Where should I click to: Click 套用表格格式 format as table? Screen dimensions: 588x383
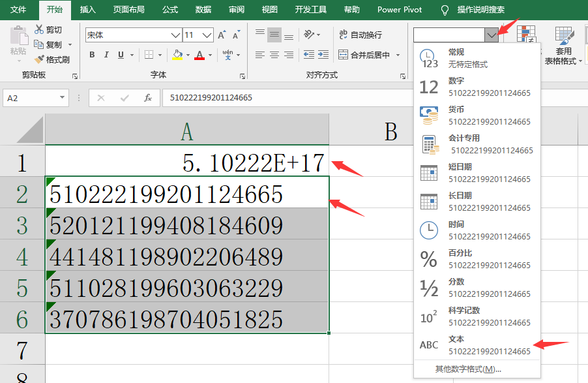(564, 46)
